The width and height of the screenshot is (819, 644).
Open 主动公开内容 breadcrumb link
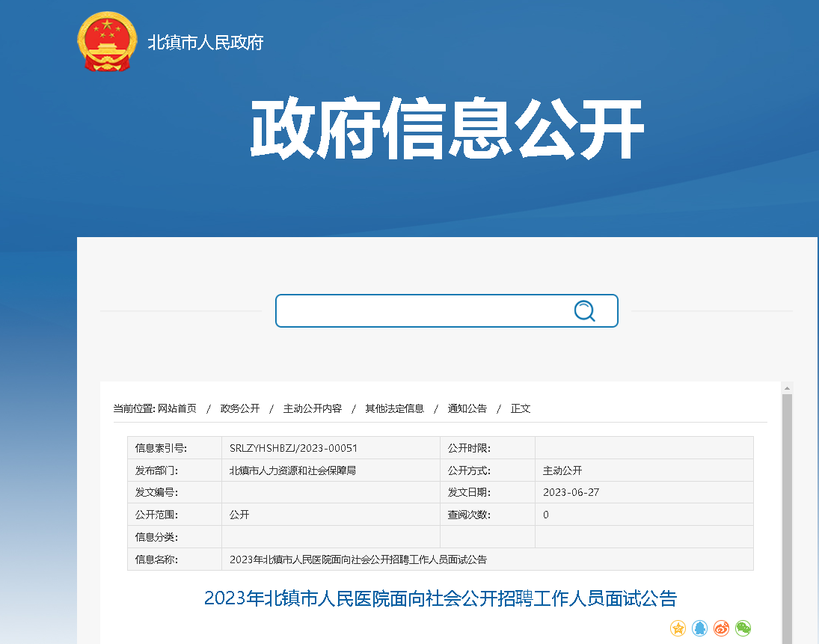(x=313, y=408)
